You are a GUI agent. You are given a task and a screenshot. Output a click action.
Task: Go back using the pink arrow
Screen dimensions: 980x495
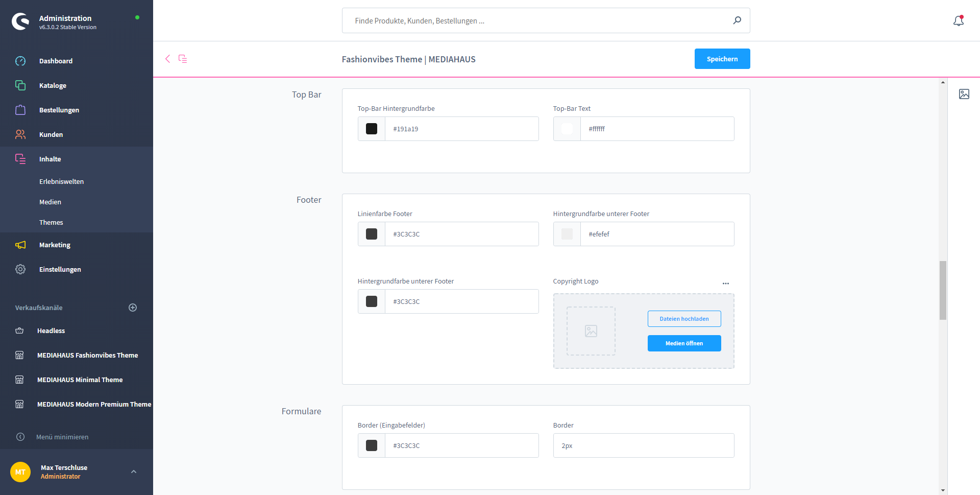pyautogui.click(x=167, y=59)
